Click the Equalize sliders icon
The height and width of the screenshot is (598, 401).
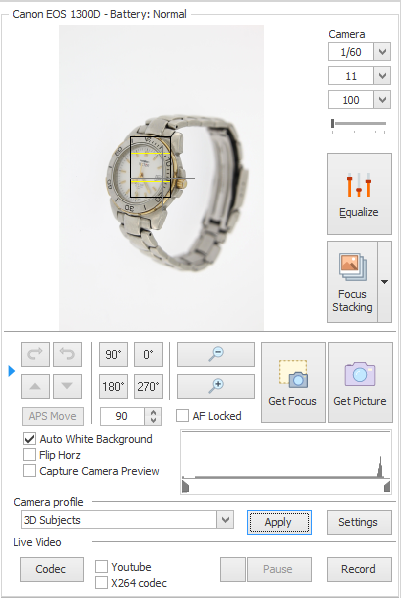pyautogui.click(x=359, y=185)
